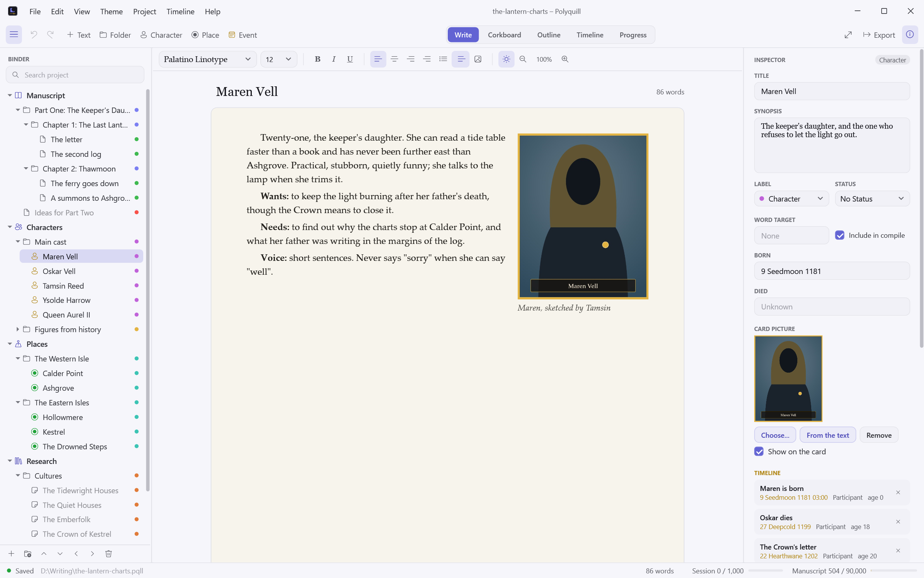The image size is (924, 578).
Task: Delete item with binder trash icon
Action: (109, 554)
